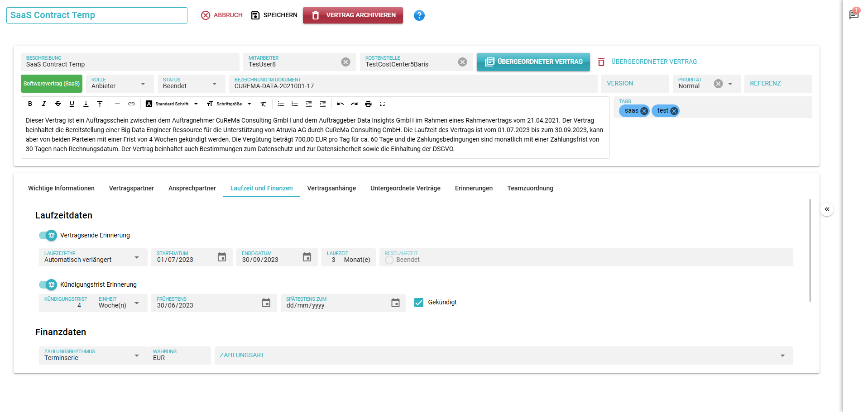Uncheck the Gekündigt checkbox
The width and height of the screenshot is (868, 412).
pos(419,303)
